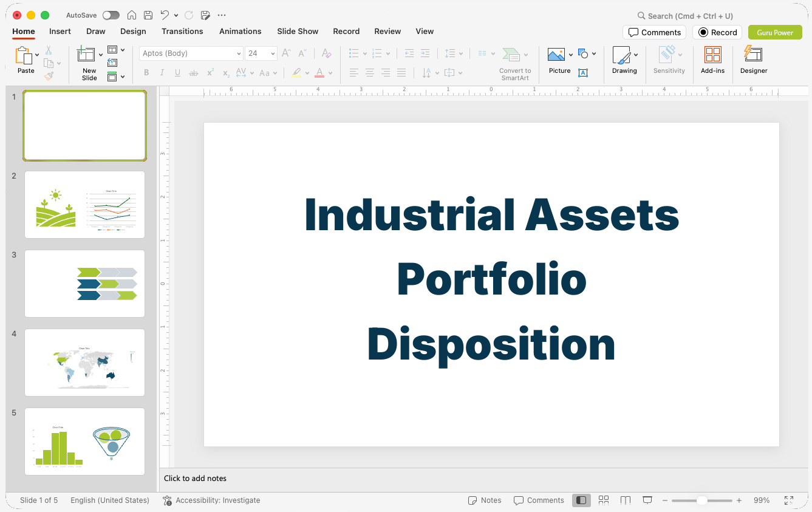Viewport: 812px width, 512px height.
Task: Open the Review tab
Action: tap(387, 32)
